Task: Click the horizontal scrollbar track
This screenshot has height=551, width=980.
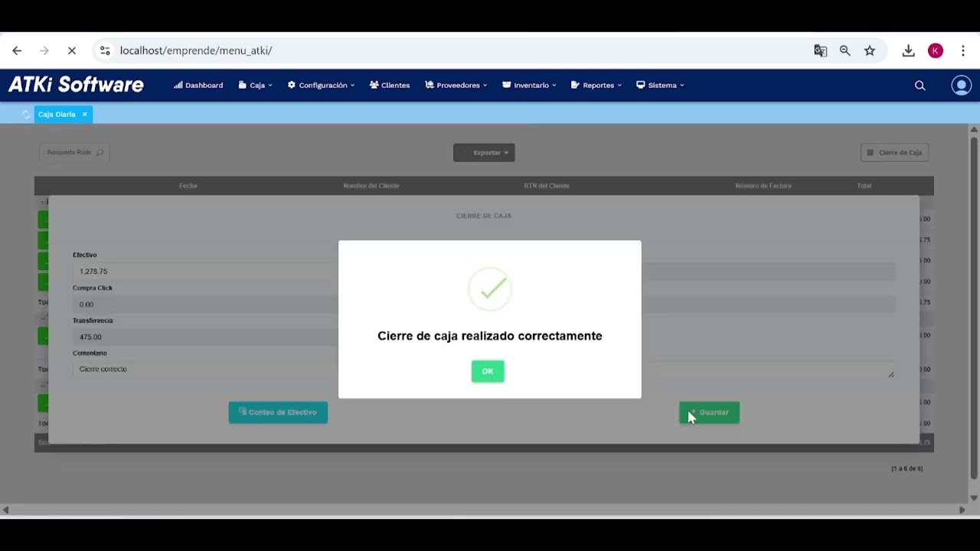Action: pyautogui.click(x=484, y=510)
